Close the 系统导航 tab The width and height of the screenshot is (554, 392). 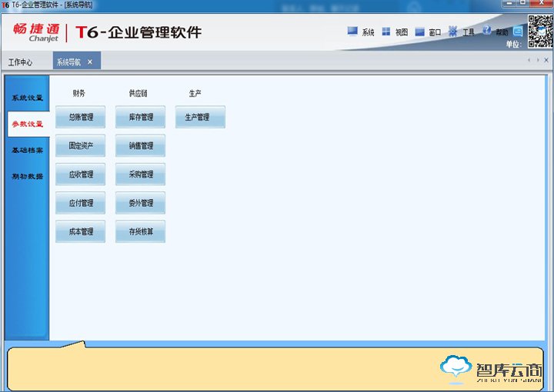click(90, 62)
